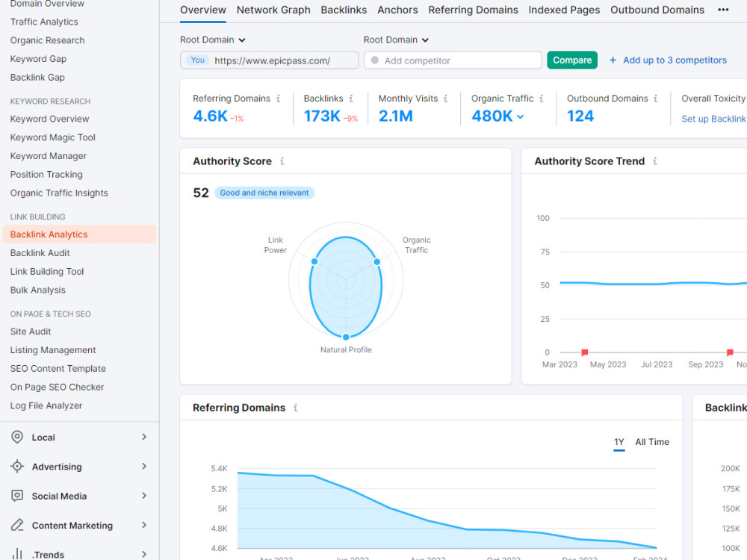This screenshot has width=747, height=560.
Task: Click the Good and niche relevant badge
Action: point(264,193)
